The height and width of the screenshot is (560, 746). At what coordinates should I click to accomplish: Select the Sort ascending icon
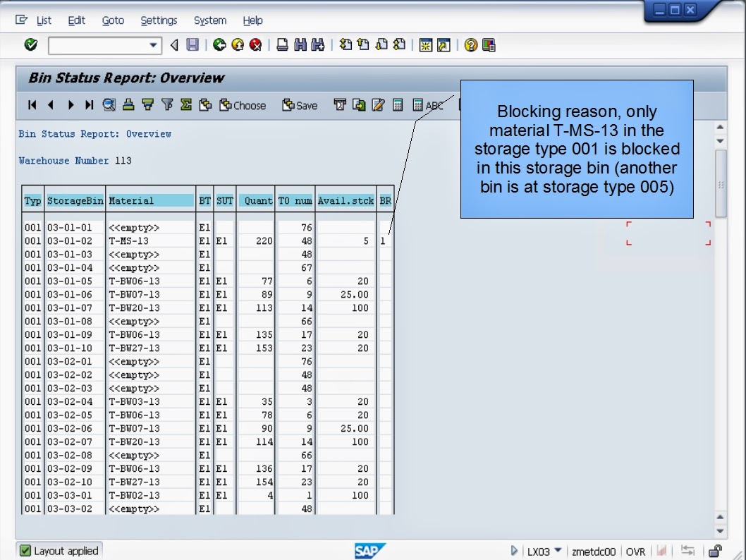[x=147, y=105]
